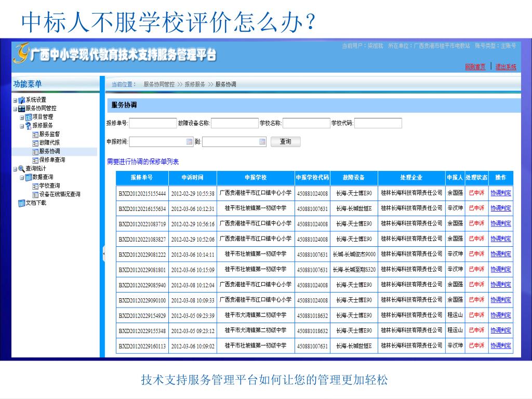The width and height of the screenshot is (532, 399).
Task: Expand the 项目管理 tree node
Action: click(x=22, y=118)
